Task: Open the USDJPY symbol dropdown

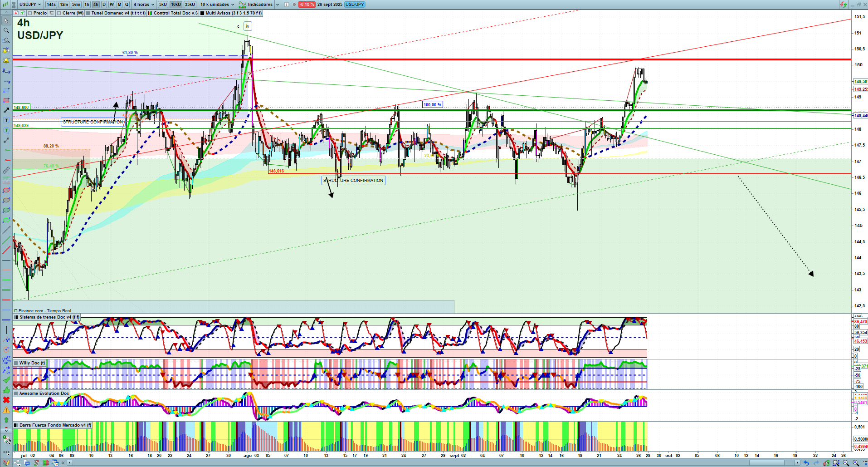Action: tap(30, 5)
